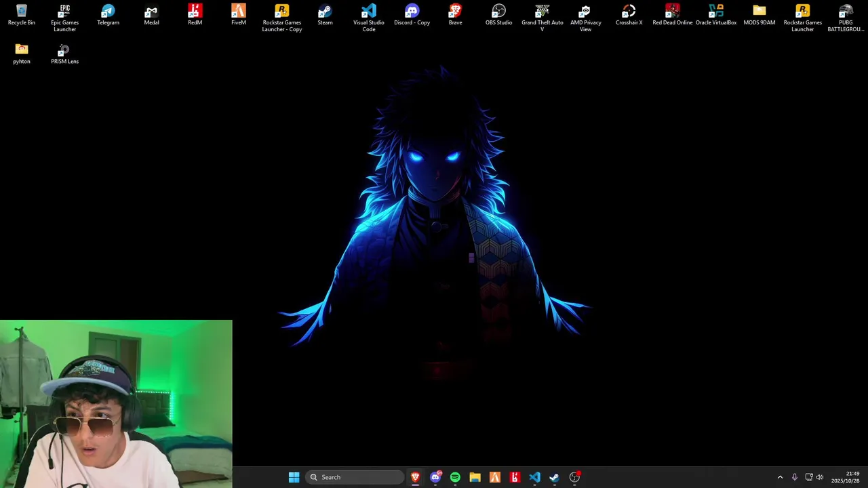Open Visual Studio Code from taskbar
This screenshot has width=868, height=488.
tap(534, 477)
